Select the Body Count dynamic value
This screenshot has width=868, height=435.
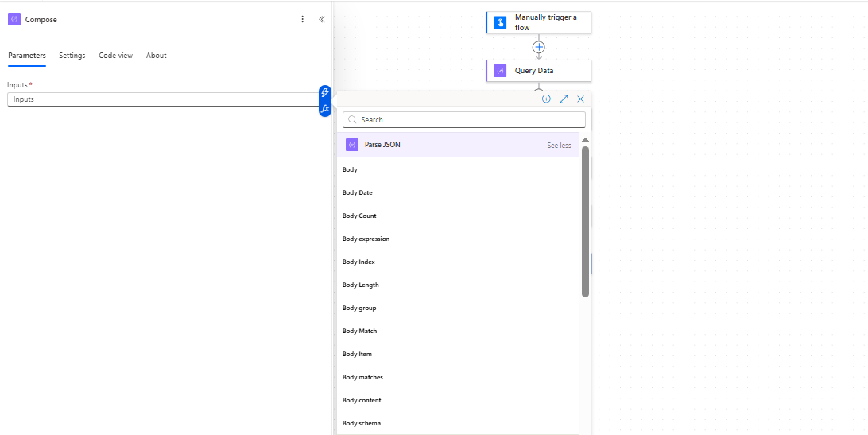click(359, 216)
